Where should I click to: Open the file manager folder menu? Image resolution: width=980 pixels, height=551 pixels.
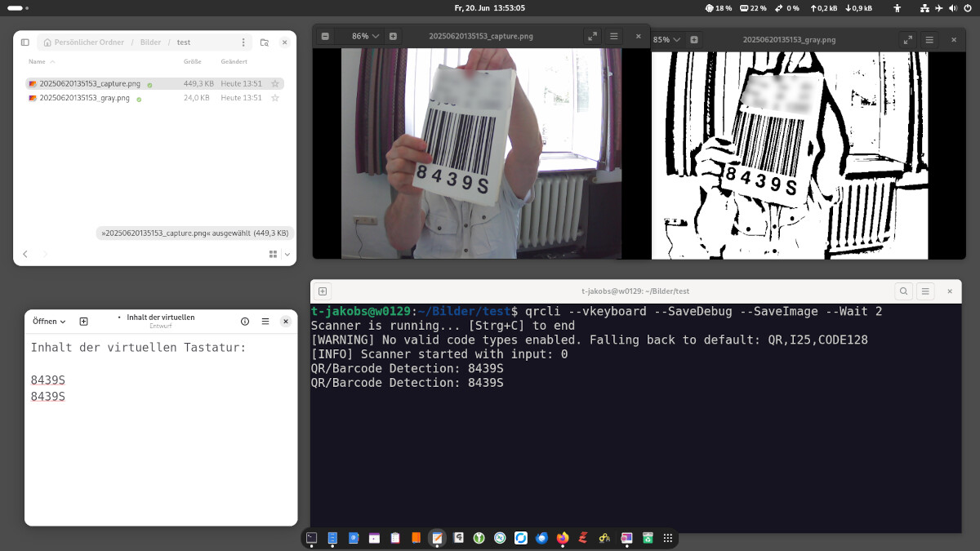(243, 42)
